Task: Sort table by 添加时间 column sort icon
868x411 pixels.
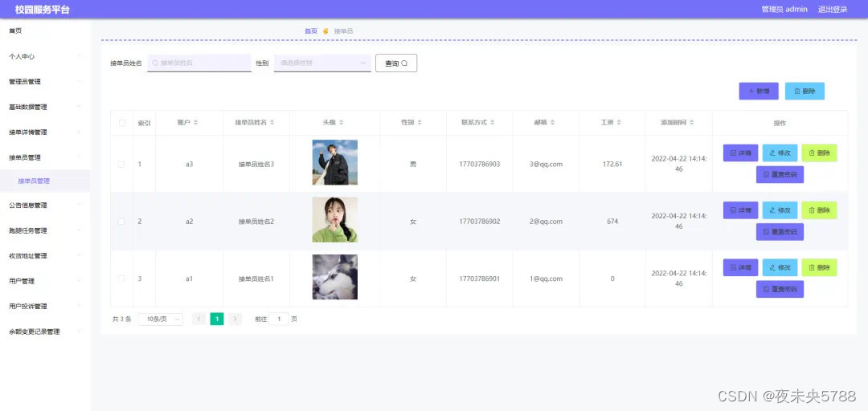Action: (x=692, y=123)
